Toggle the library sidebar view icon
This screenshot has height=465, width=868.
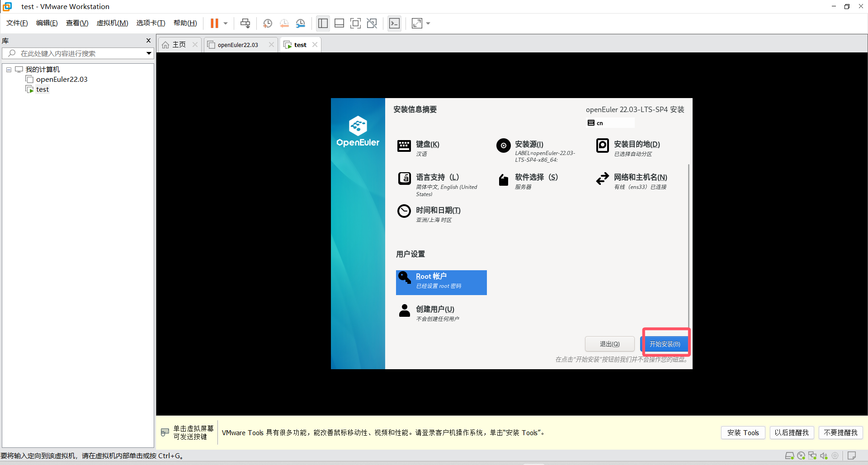pos(323,23)
